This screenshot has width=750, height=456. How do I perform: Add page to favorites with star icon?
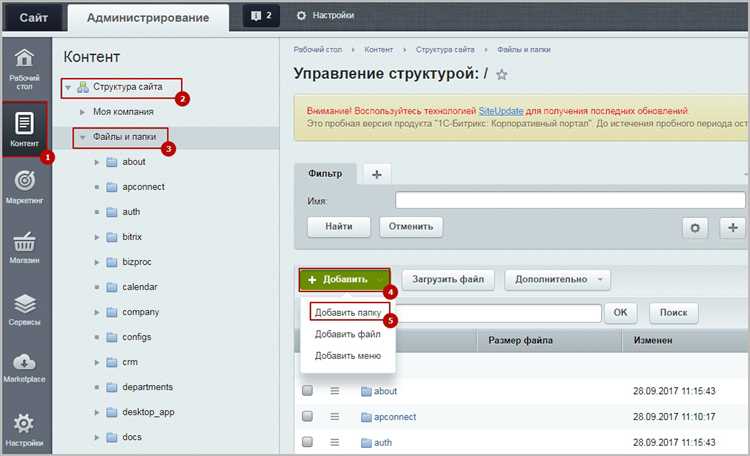tap(501, 75)
